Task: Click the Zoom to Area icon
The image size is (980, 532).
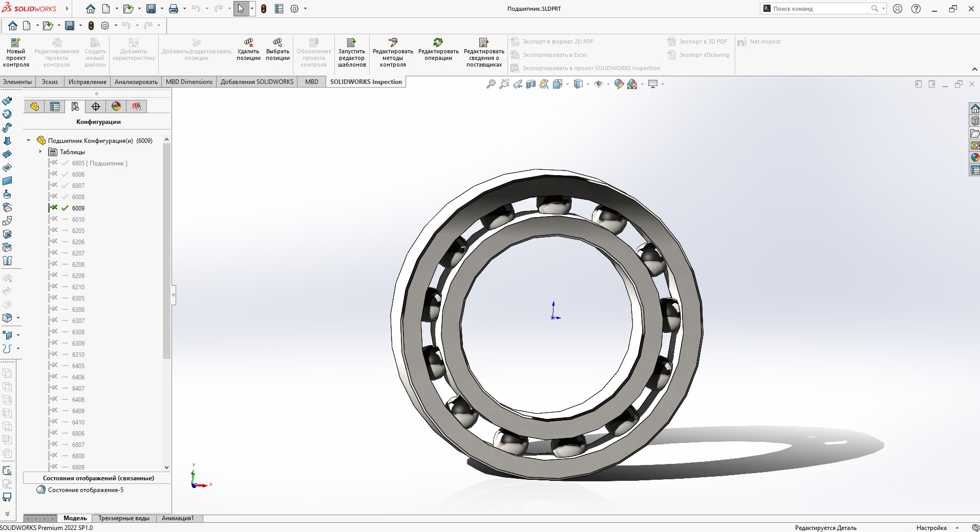Action: coord(504,84)
